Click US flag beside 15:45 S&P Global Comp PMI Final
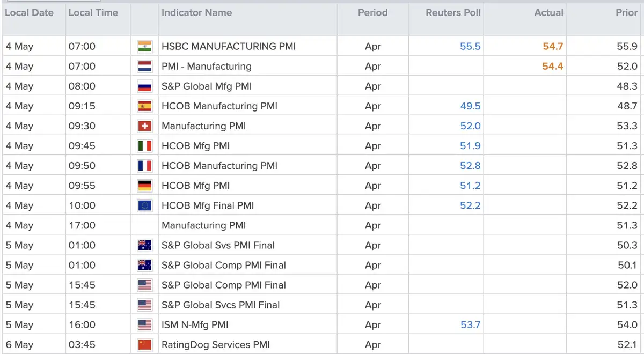Image resolution: width=644 pixels, height=354 pixels. point(145,285)
